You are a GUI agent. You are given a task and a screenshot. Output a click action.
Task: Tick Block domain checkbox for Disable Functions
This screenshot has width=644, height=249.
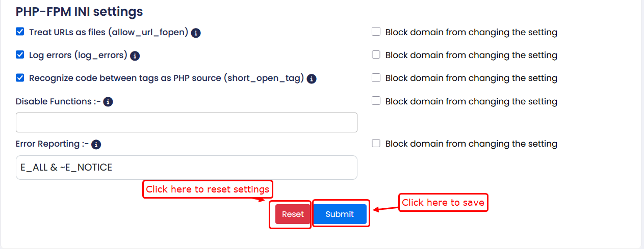click(376, 101)
